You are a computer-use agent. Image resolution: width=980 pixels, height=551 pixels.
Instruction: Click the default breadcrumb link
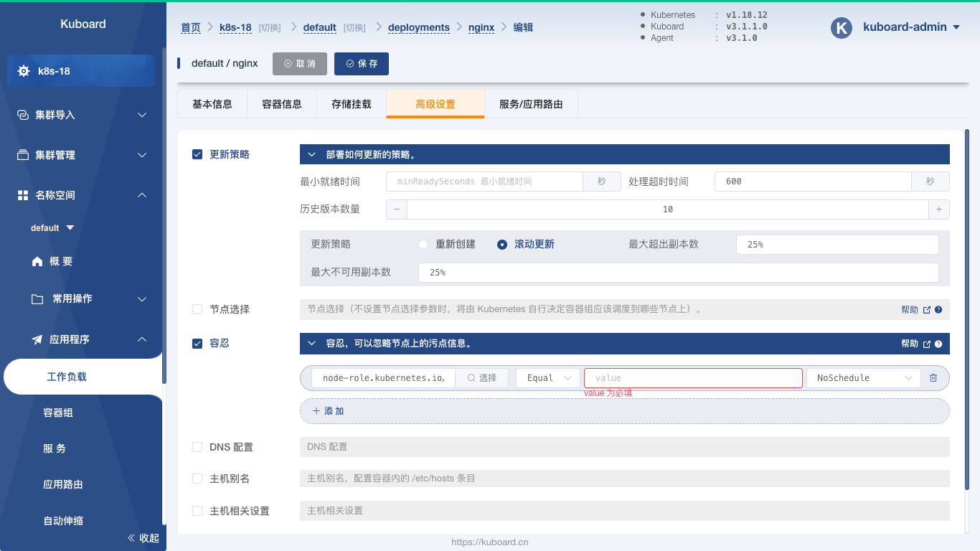pyautogui.click(x=320, y=27)
